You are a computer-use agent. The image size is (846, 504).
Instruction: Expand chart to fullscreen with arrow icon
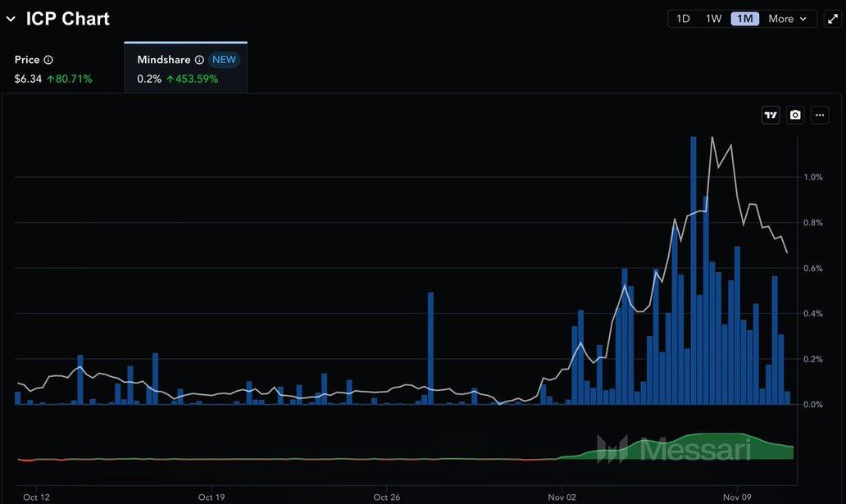coord(833,19)
